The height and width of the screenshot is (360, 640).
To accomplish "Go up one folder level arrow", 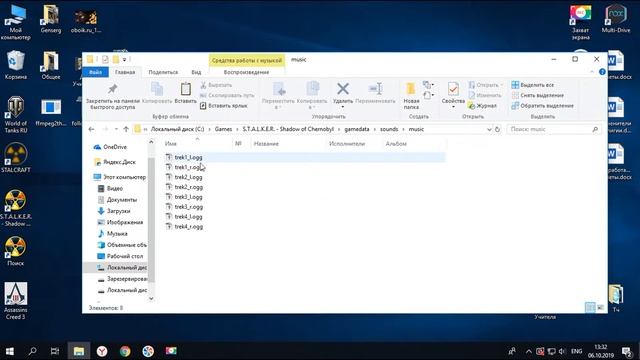I will (x=126, y=129).
